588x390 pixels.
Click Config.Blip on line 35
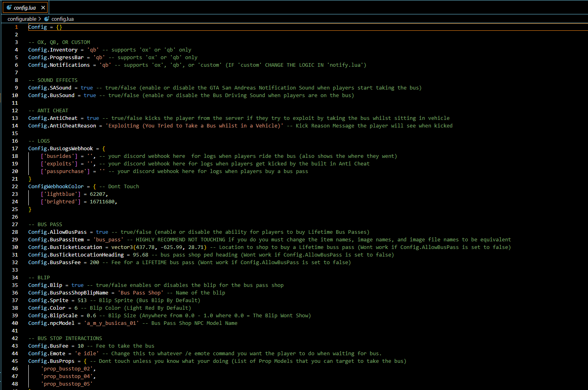pos(45,285)
